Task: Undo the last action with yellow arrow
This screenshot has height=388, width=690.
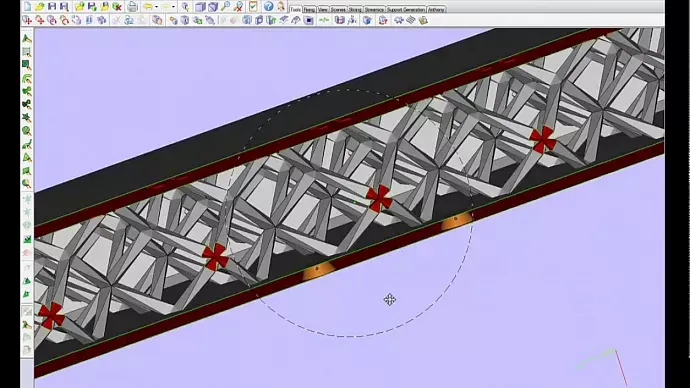Action: 148,6
